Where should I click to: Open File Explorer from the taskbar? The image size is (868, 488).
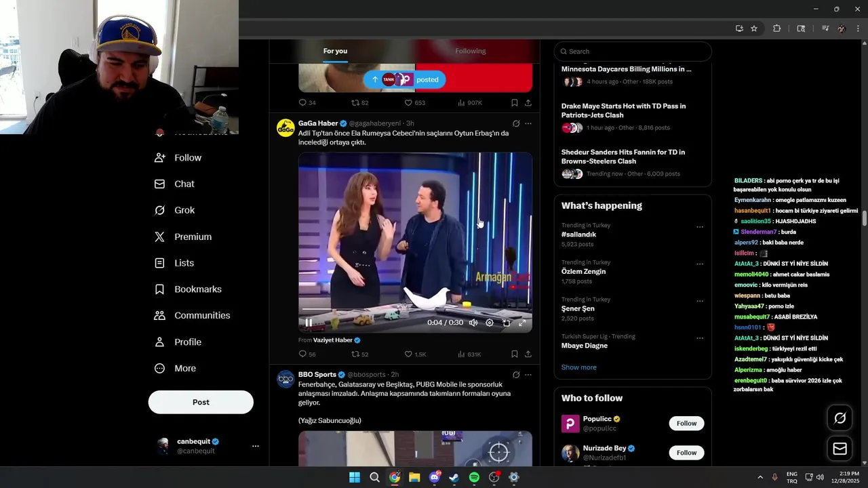coord(414,477)
